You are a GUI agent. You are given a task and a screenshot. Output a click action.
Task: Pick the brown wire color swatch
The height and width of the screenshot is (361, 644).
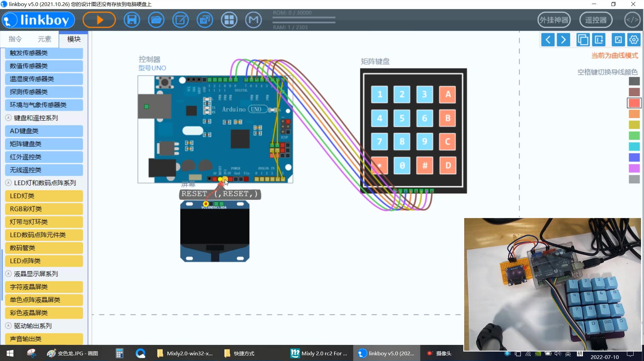pyautogui.click(x=634, y=92)
